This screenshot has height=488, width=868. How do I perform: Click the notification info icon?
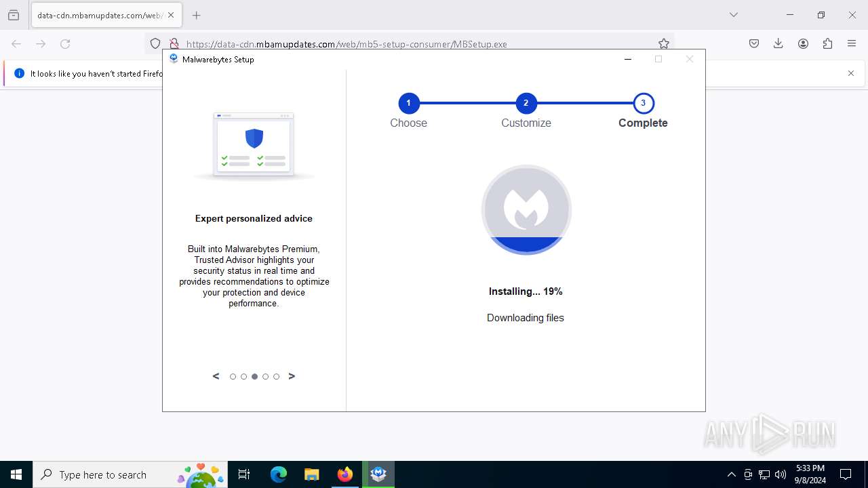coord(20,73)
